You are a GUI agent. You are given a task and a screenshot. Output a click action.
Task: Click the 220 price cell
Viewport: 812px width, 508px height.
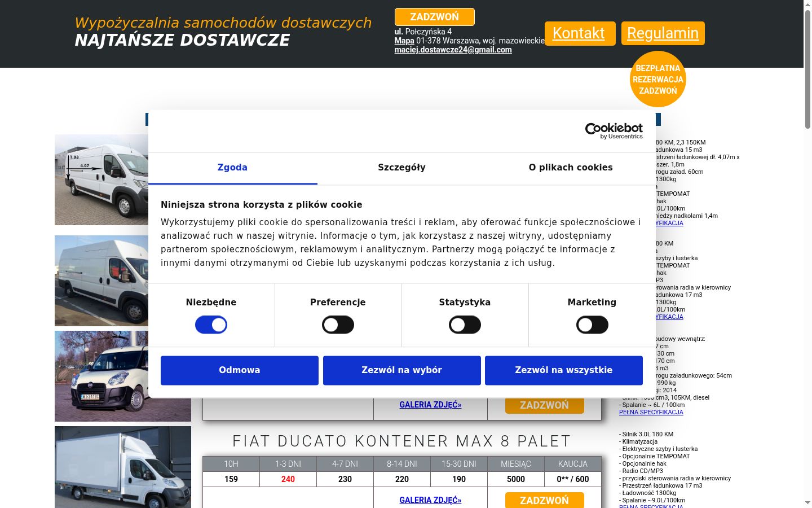pyautogui.click(x=402, y=479)
